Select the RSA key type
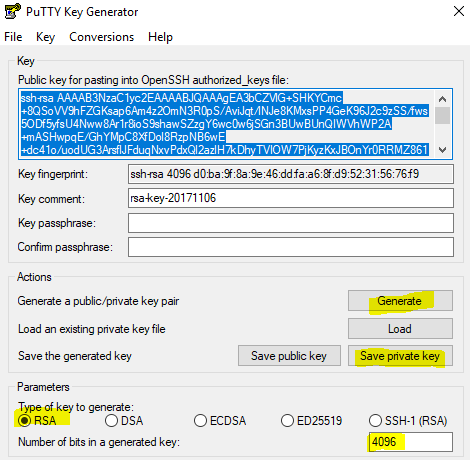The width and height of the screenshot is (470, 460). [x=37, y=421]
